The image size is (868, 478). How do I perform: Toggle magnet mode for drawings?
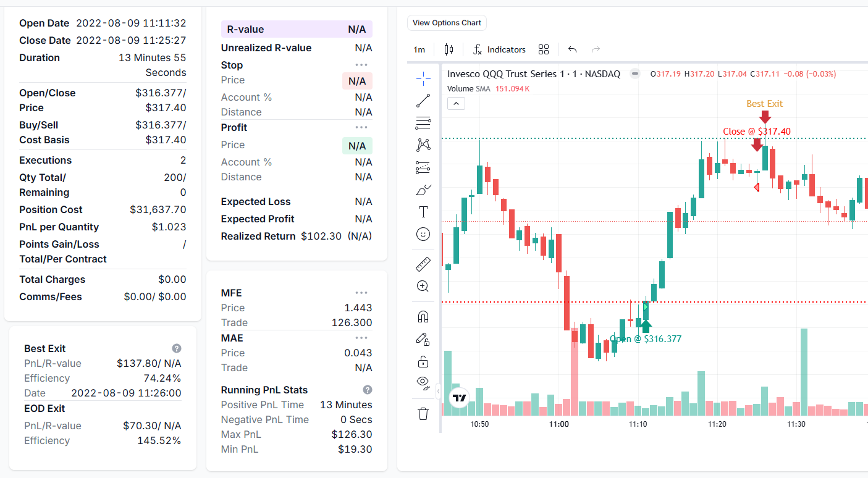coord(423,317)
